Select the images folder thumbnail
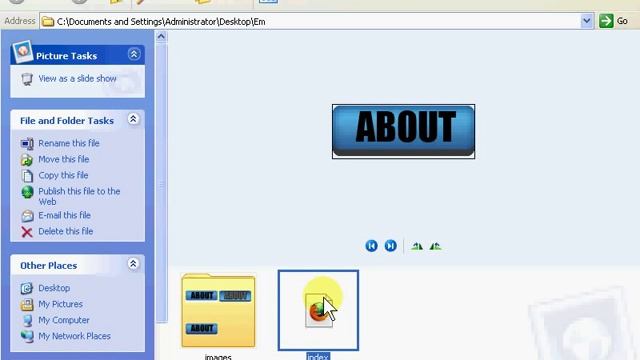Image resolution: width=640 pixels, height=360 pixels. (218, 310)
